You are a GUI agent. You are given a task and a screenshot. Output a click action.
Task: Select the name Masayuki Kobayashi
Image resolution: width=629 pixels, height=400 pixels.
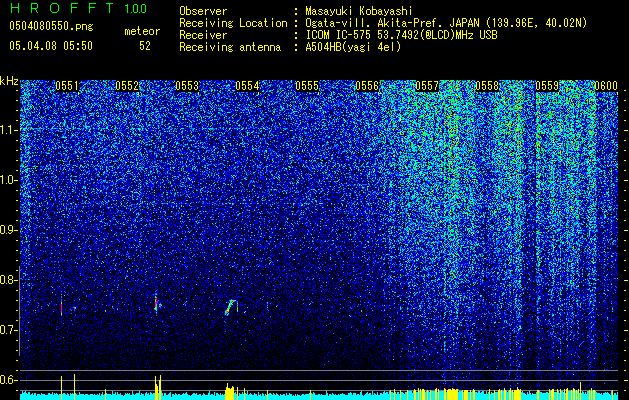[358, 11]
